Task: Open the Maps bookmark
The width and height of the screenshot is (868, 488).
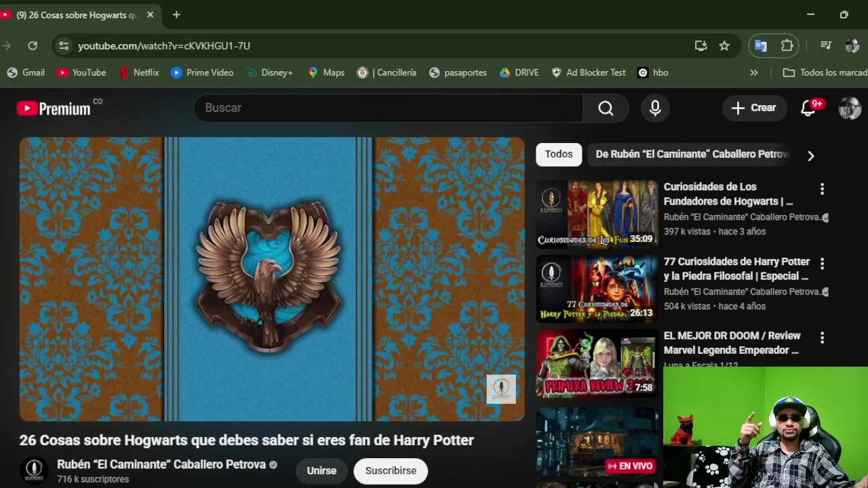Action: pyautogui.click(x=326, y=73)
